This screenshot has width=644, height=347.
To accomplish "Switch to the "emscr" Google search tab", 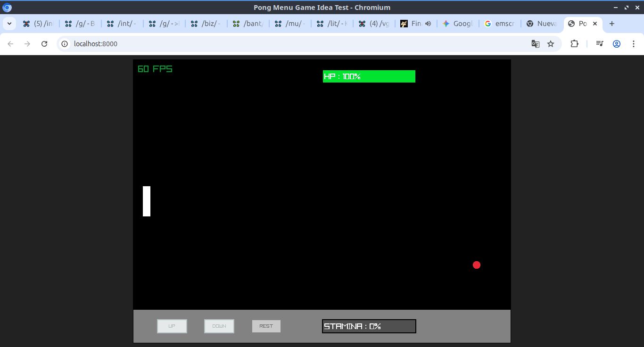I will click(500, 24).
